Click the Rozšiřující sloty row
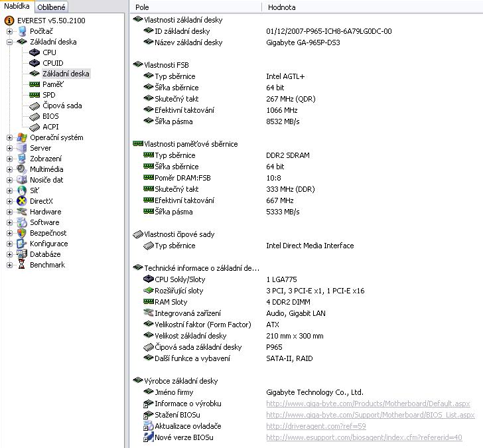The width and height of the screenshot is (483, 448). [x=307, y=291]
